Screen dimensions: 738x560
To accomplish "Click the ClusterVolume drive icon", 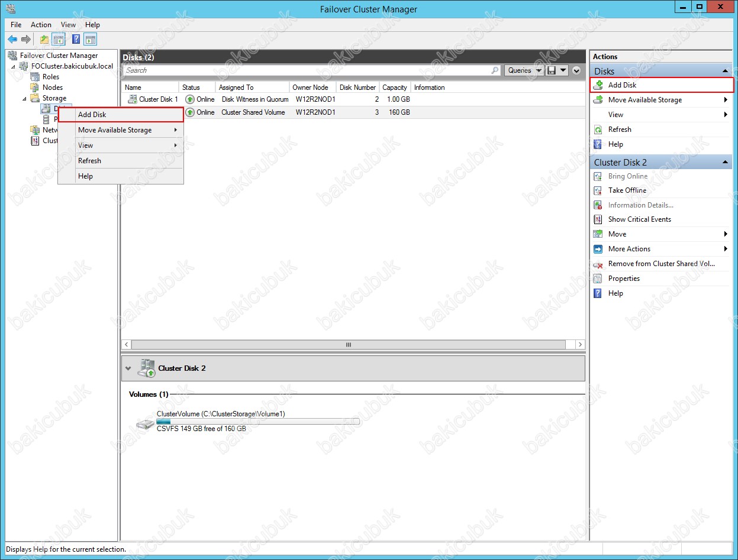I will (145, 424).
